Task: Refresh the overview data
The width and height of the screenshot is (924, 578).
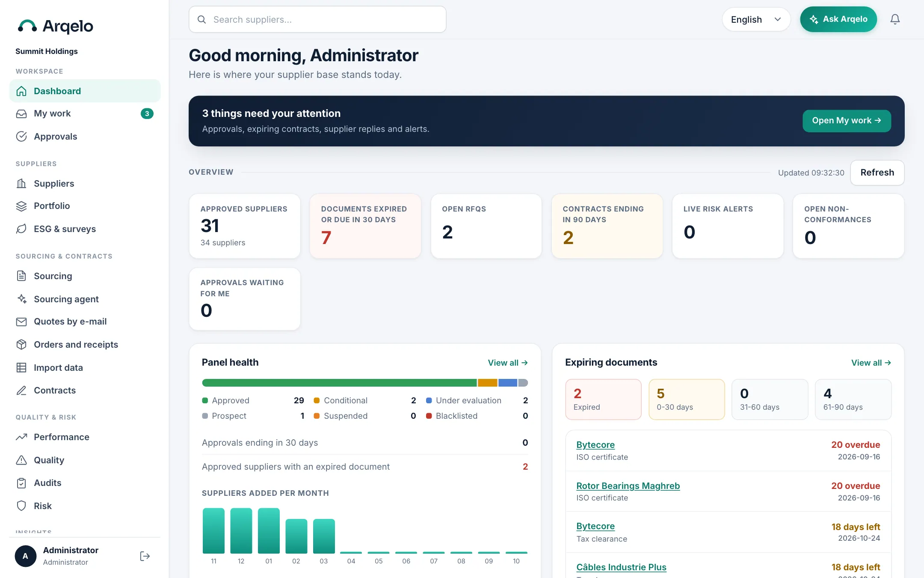Action: (x=877, y=173)
